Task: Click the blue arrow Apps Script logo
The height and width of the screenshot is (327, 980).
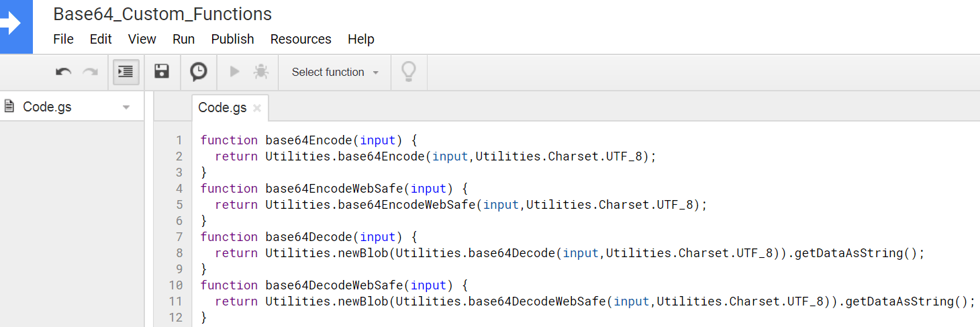Action: [13, 24]
